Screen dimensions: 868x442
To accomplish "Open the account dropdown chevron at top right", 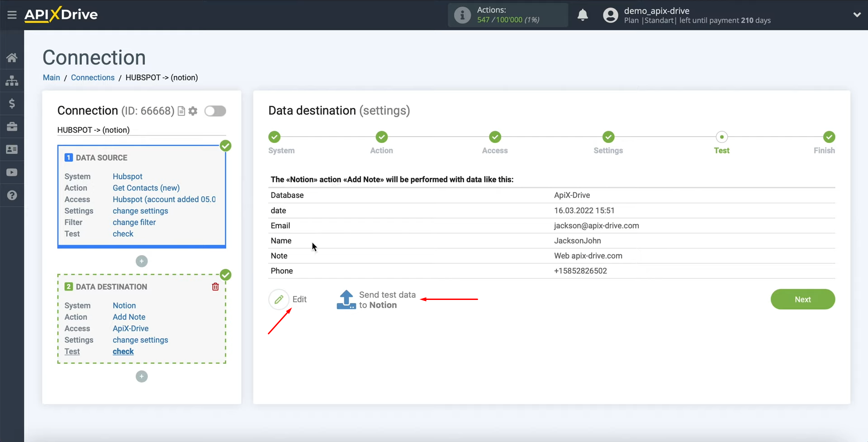I will 857,14.
